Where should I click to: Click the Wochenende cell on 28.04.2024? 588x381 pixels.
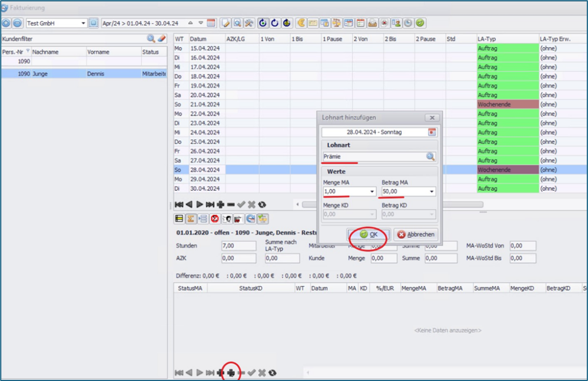coord(508,170)
